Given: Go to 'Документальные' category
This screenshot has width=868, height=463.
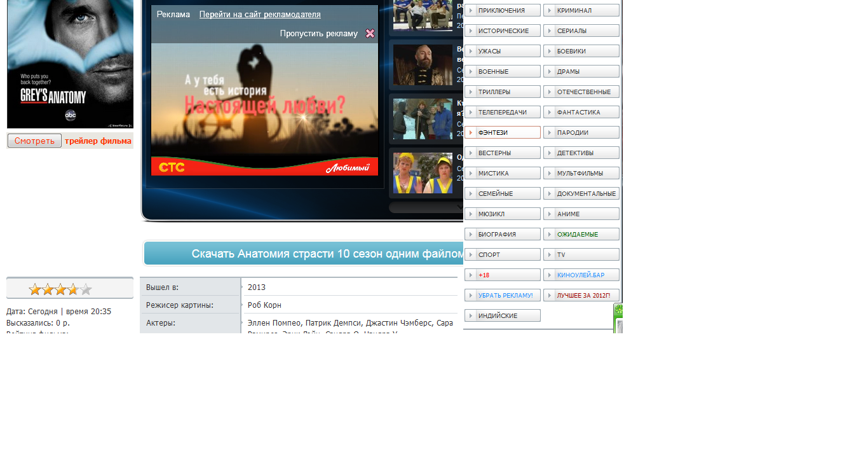Looking at the screenshot, I should (581, 194).
